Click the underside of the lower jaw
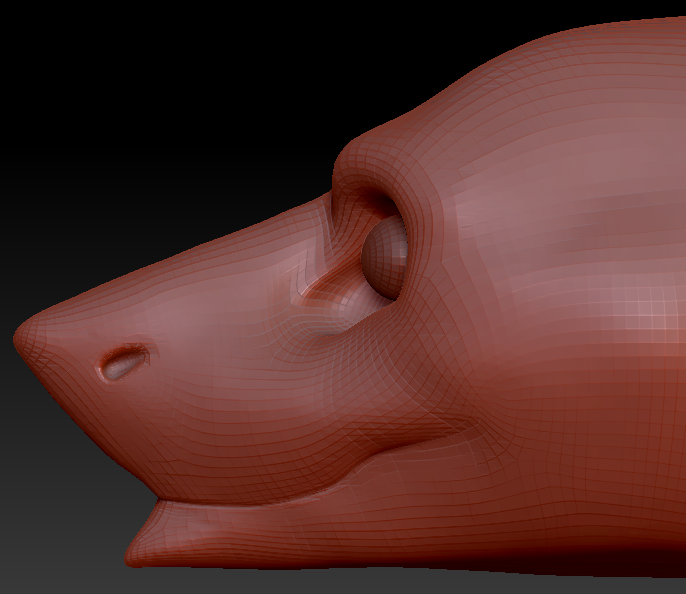The width and height of the screenshot is (686, 594). (300, 562)
